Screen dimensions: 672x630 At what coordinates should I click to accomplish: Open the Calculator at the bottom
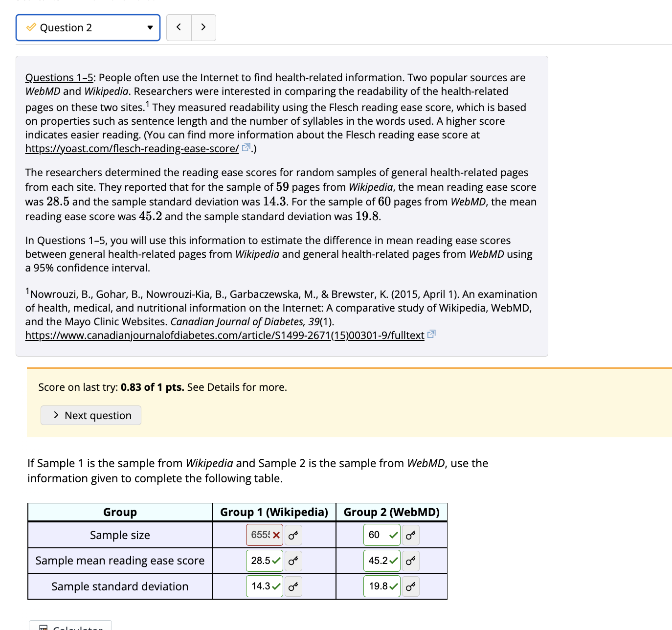(x=70, y=627)
